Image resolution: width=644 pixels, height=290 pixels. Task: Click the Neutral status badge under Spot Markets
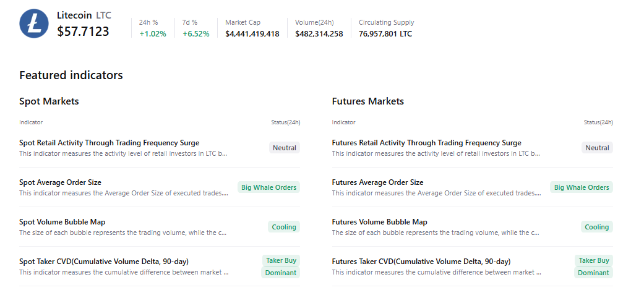click(x=285, y=148)
